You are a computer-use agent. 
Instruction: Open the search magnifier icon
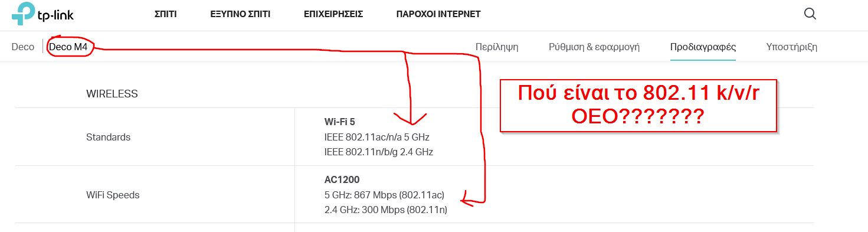click(810, 14)
